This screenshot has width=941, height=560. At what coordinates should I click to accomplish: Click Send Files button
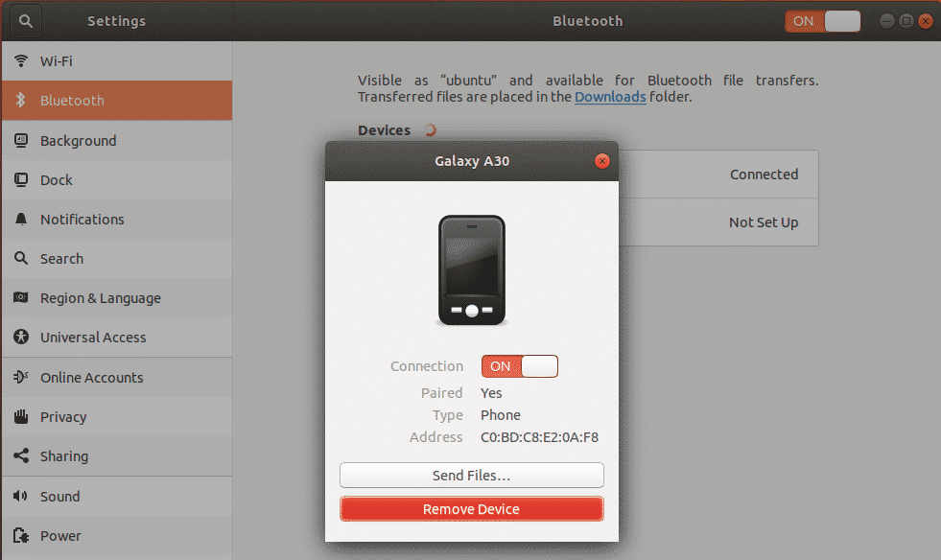tap(472, 475)
